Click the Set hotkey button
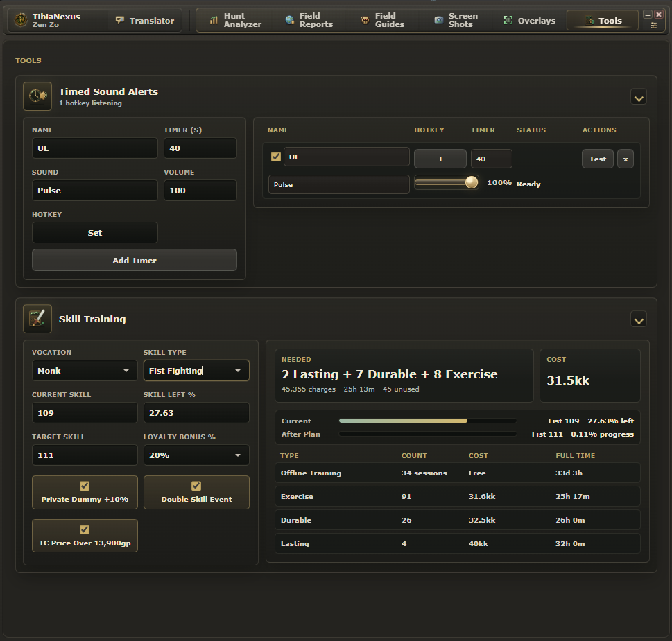Viewport: 672px width, 641px height. [95, 233]
